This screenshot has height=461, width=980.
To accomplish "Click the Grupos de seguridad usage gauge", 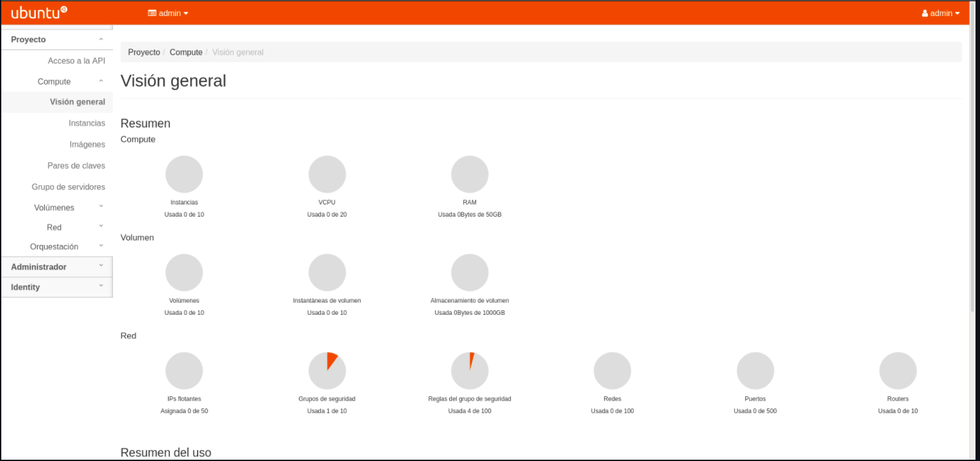I will click(x=327, y=370).
